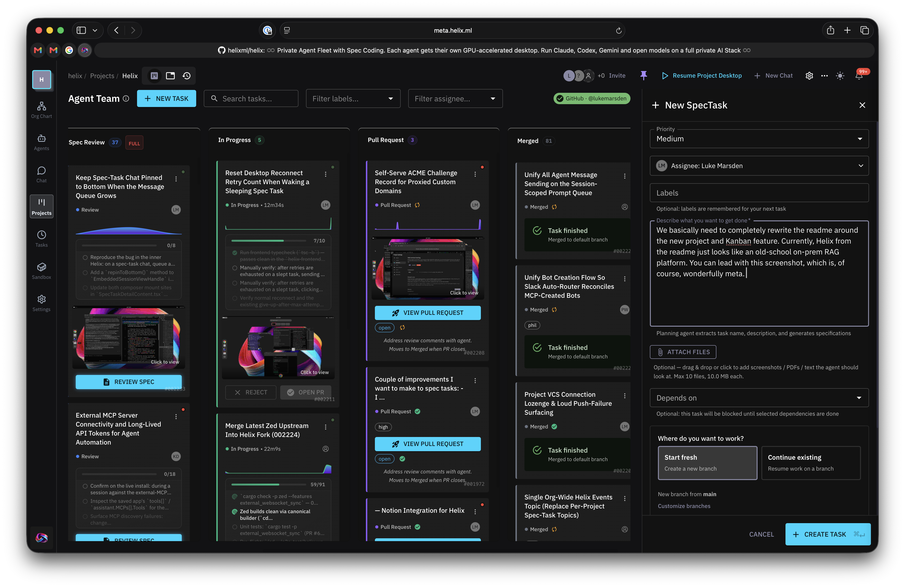Open the Sandbox sidebar icon

coord(41,271)
